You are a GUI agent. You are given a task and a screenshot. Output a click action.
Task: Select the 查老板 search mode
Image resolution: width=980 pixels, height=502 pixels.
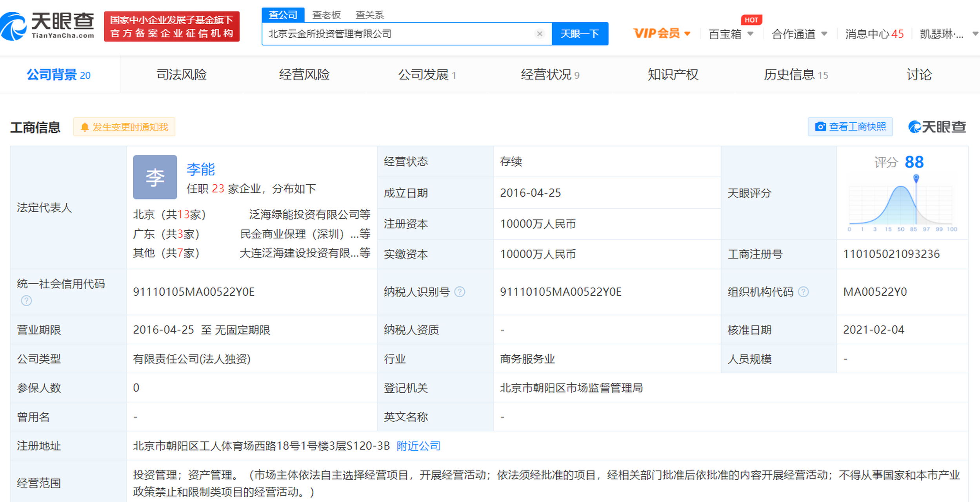point(326,15)
